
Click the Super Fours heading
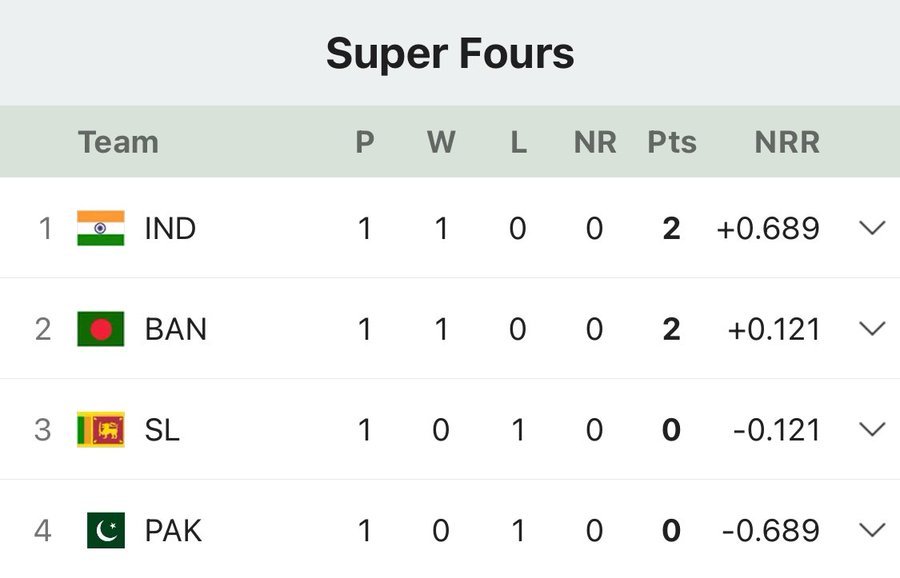[450, 53]
